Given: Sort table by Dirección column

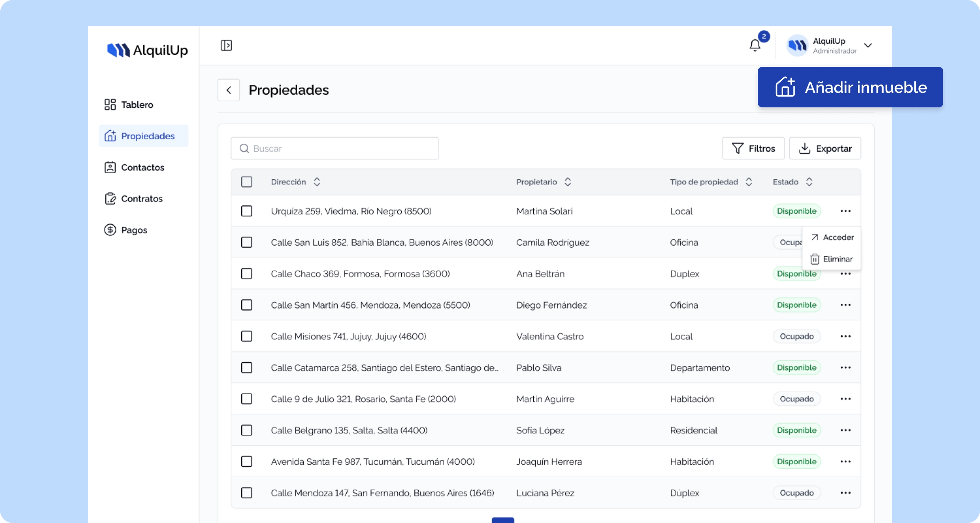Looking at the screenshot, I should coord(317,182).
